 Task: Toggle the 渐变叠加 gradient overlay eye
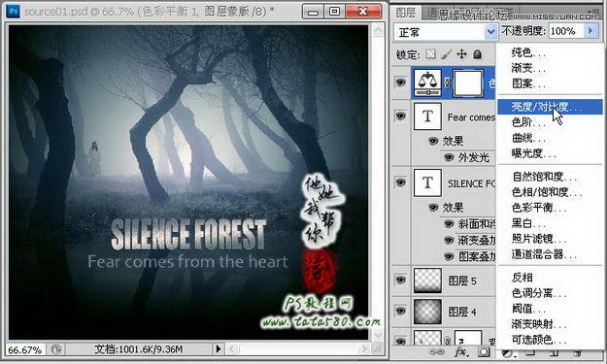[x=449, y=240]
